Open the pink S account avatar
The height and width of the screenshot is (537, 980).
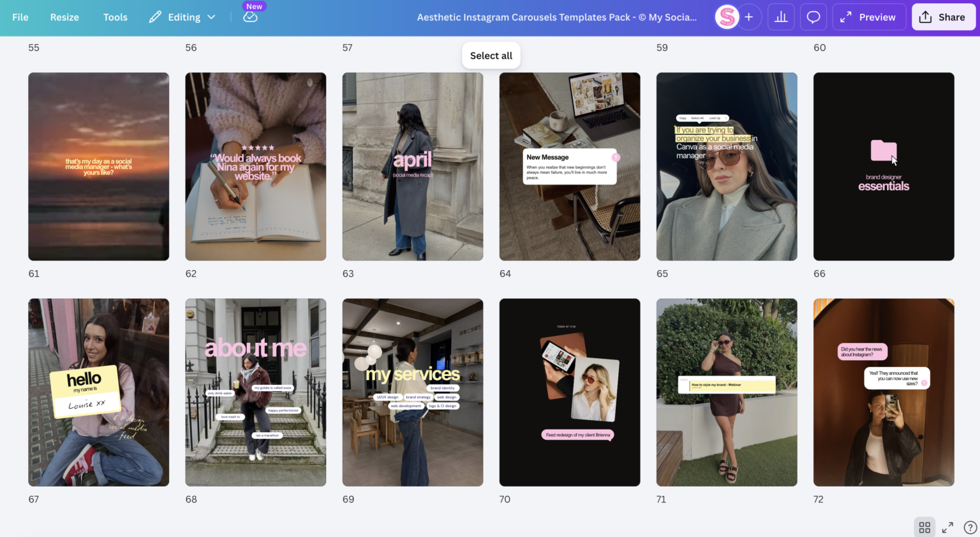point(728,17)
